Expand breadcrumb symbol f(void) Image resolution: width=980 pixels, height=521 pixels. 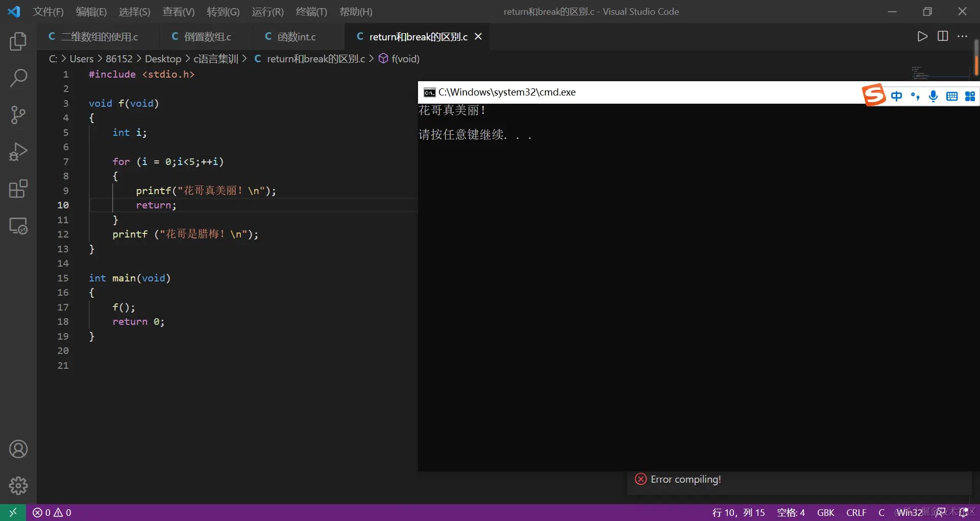[399, 59]
